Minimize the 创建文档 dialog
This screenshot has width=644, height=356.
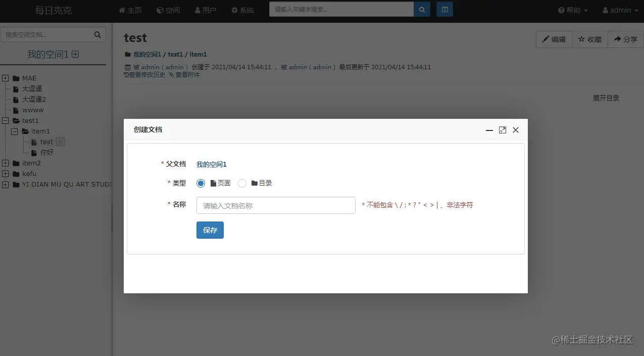(489, 130)
